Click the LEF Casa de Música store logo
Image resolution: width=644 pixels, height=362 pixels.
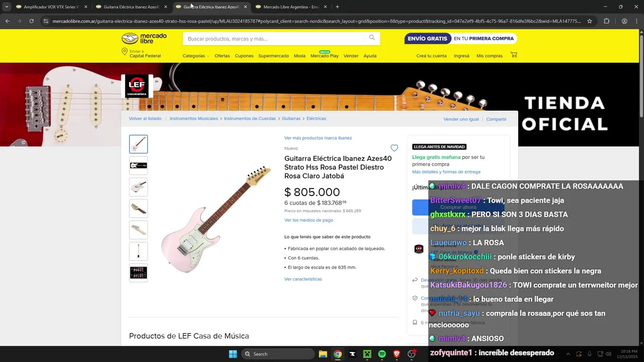click(x=137, y=86)
